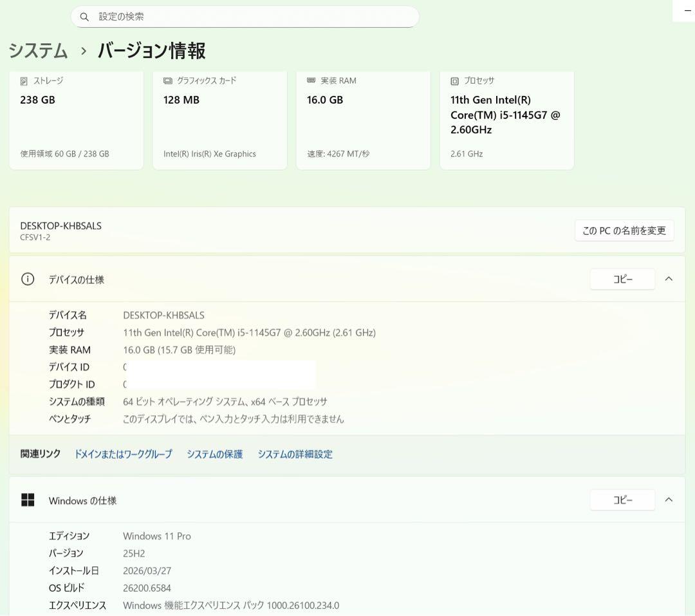
Task: Click the graphics card icon
Action: click(x=167, y=80)
